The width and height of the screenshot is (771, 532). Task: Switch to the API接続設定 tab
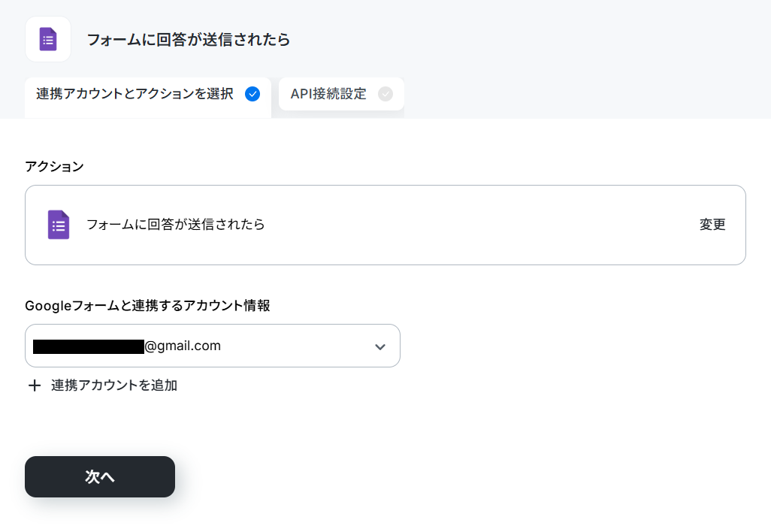tap(341, 94)
